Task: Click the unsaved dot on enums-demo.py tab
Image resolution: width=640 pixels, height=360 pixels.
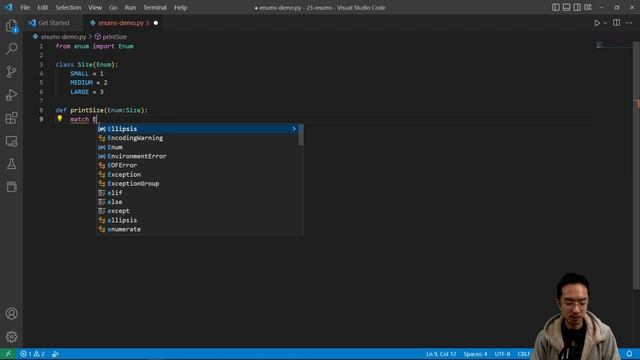Action: coord(156,23)
